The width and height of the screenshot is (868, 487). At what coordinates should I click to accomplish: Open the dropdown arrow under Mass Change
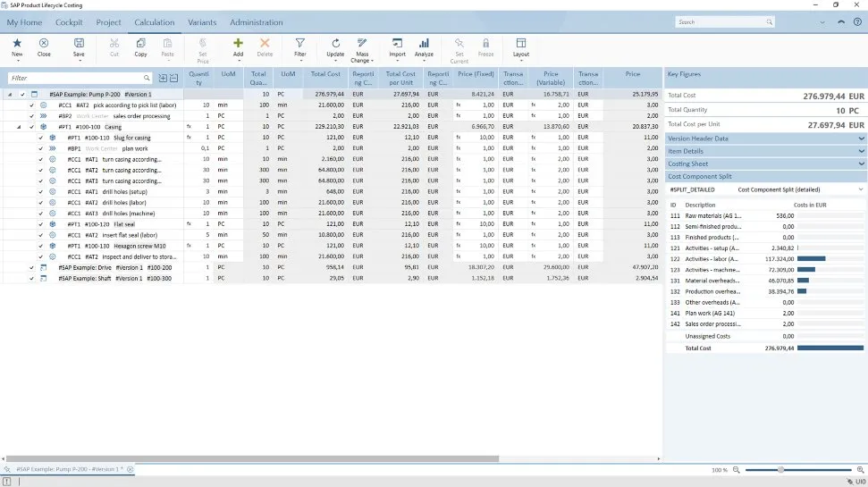click(372, 61)
